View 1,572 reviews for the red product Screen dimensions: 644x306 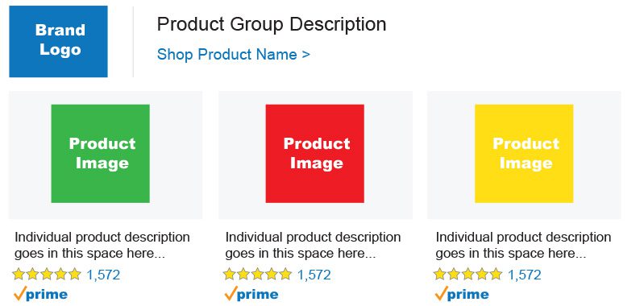[314, 275]
